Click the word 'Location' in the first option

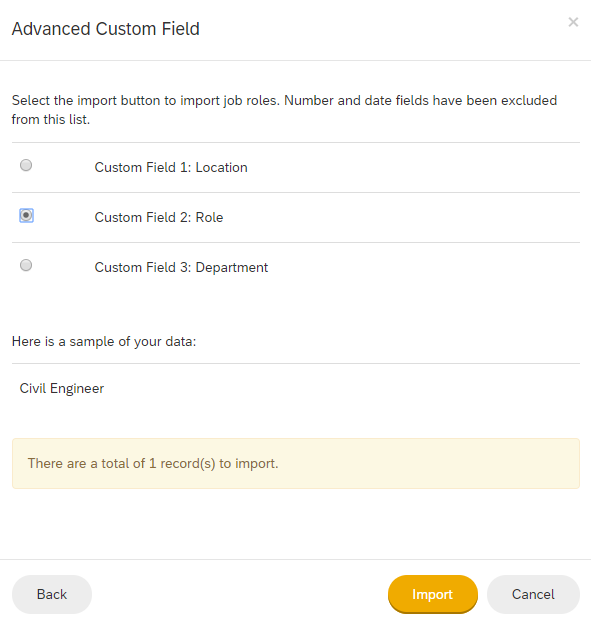(x=221, y=167)
